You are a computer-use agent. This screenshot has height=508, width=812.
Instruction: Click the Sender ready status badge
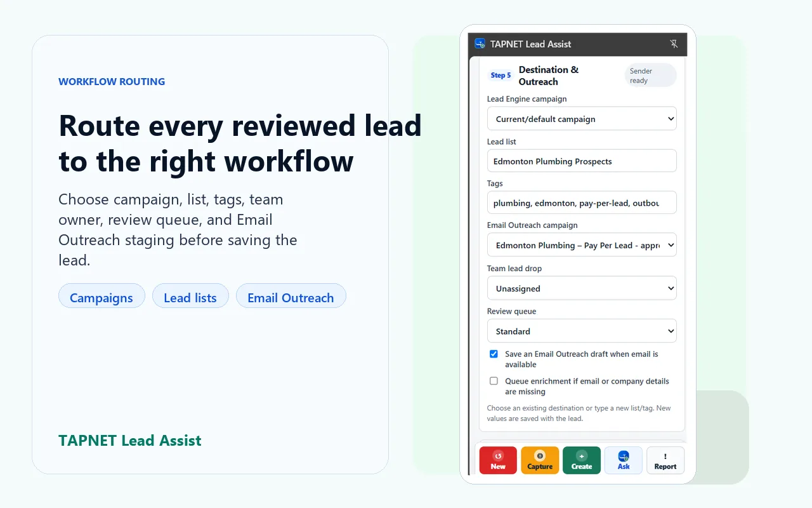pos(650,76)
